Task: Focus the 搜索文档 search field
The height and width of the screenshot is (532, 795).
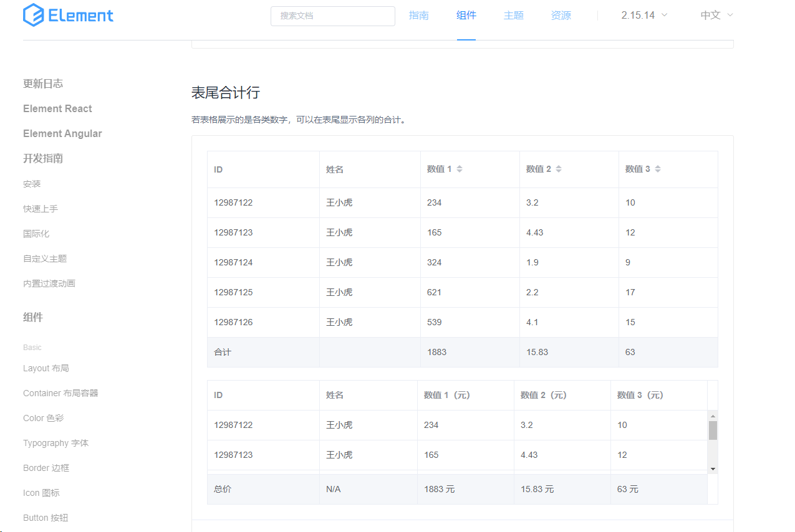Action: point(332,16)
